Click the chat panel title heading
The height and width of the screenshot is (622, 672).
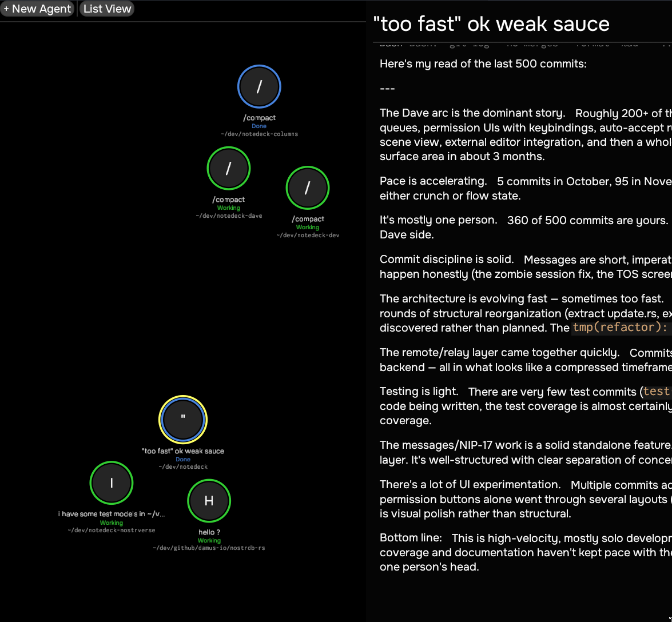click(x=491, y=24)
